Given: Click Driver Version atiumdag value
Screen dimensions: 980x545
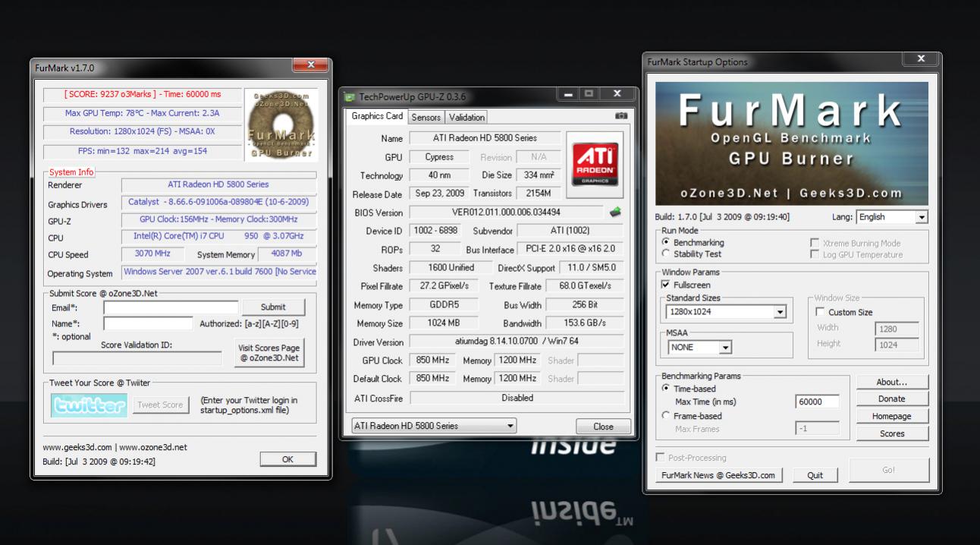Looking at the screenshot, I should [x=517, y=342].
